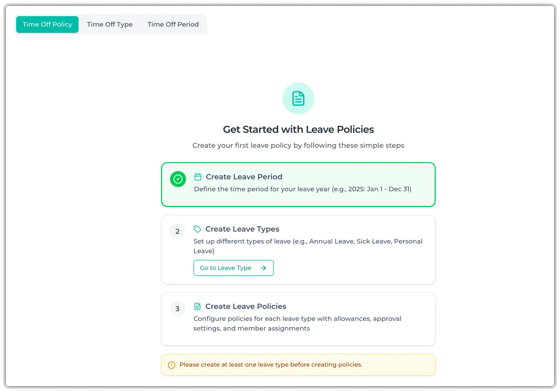This screenshot has width=560, height=392.
Task: Click the step 3 number badge
Action: [178, 309]
